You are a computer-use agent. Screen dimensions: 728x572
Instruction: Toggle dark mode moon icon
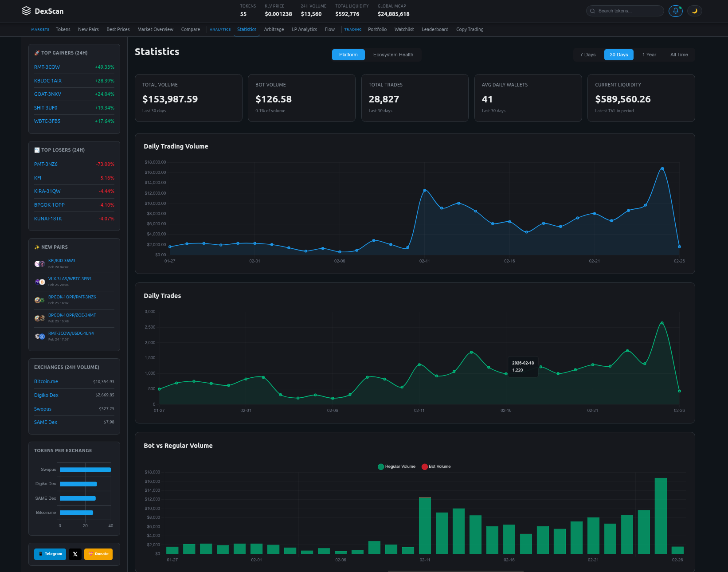tap(694, 11)
